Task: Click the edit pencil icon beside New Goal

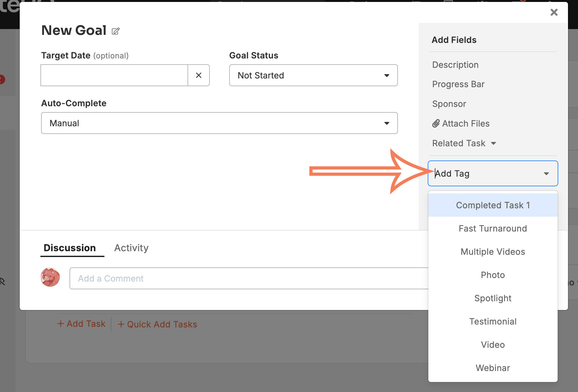Action: [x=116, y=31]
